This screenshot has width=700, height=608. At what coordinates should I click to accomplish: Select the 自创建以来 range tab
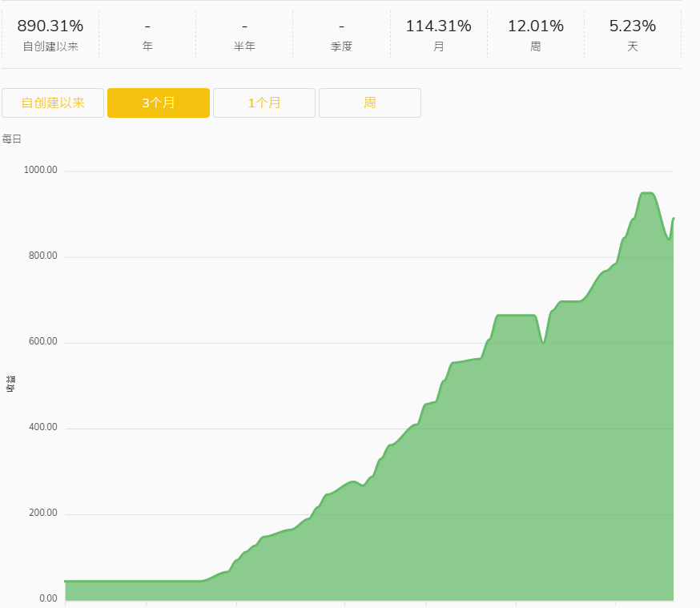click(x=53, y=103)
